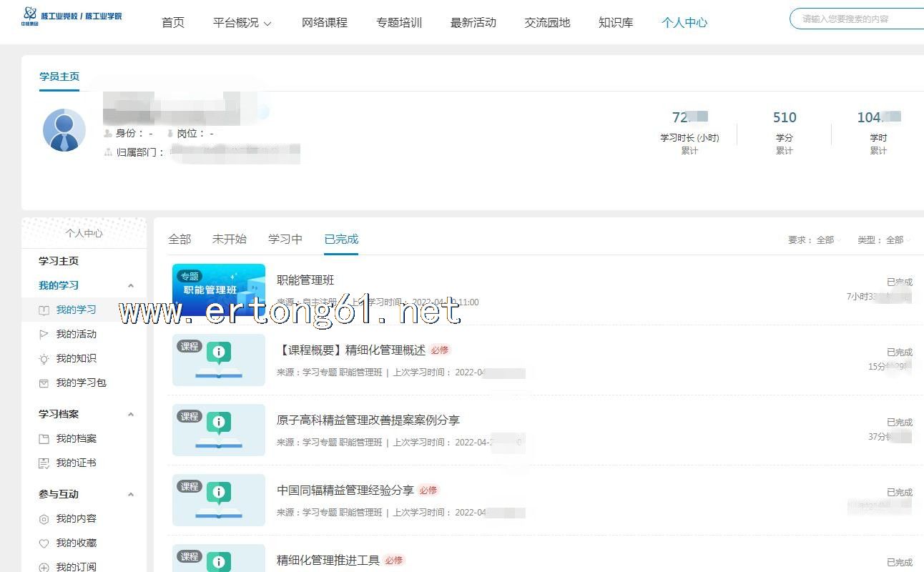Collapse the 我的学习 sidebar section

click(x=130, y=286)
